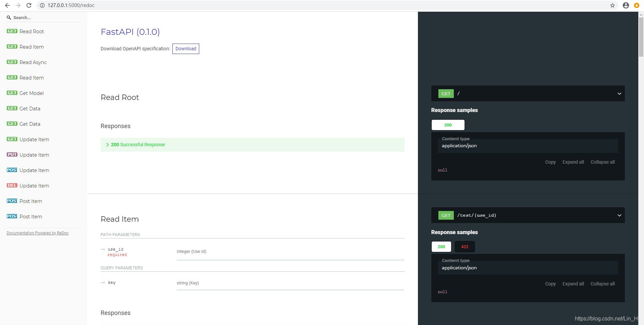Screen dimensions: 644x325
Task: Collapse all in Read Root response sample
Action: (x=603, y=162)
